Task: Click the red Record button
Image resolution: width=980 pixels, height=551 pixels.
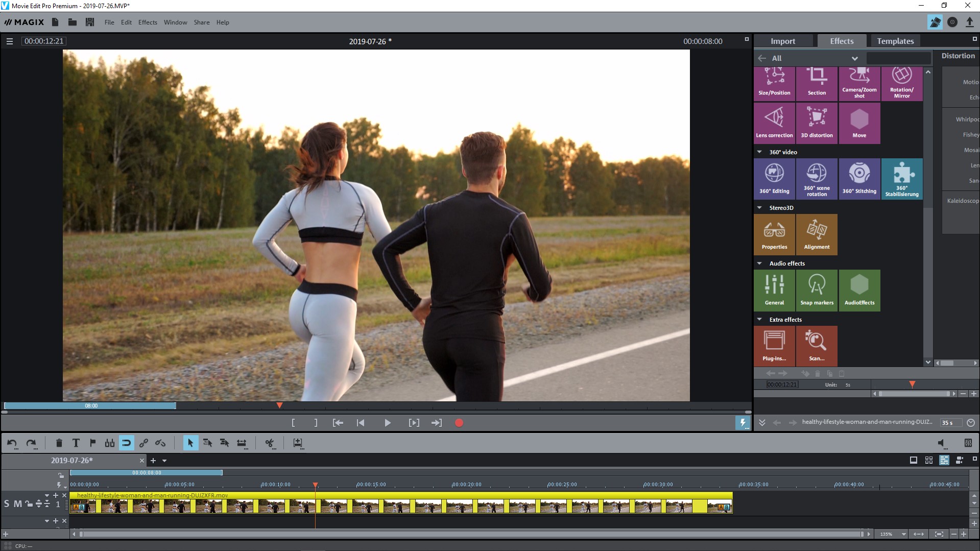Action: (x=459, y=423)
